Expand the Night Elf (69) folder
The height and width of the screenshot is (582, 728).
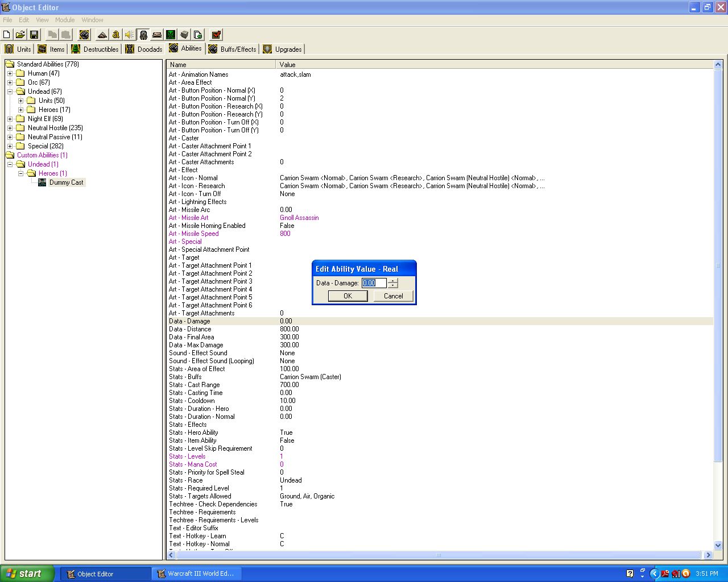click(10, 119)
